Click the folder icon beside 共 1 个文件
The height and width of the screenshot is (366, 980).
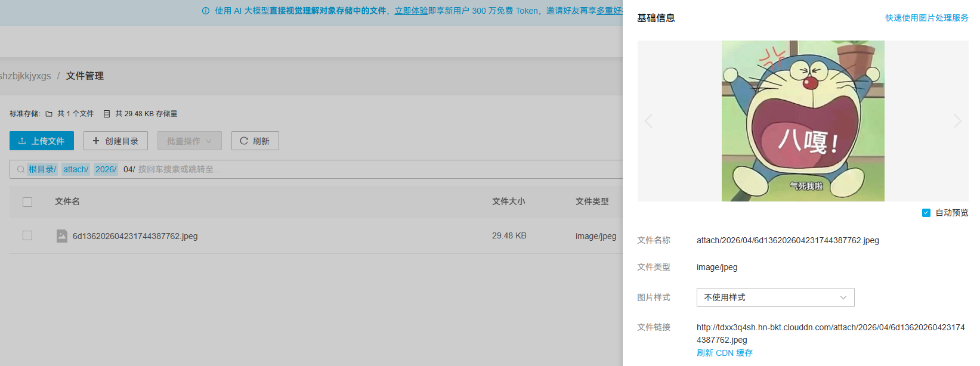click(x=49, y=114)
